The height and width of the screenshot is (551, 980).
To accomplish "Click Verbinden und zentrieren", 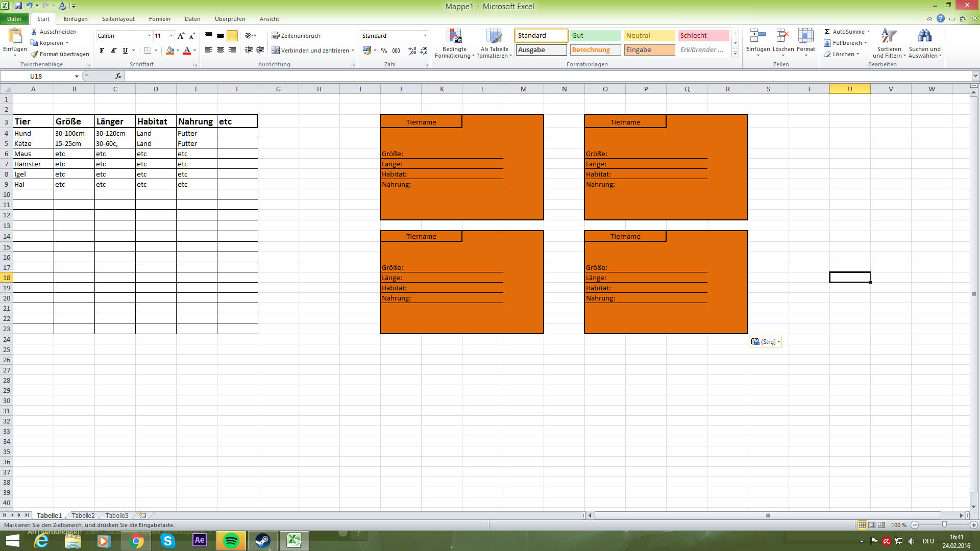I will point(311,51).
